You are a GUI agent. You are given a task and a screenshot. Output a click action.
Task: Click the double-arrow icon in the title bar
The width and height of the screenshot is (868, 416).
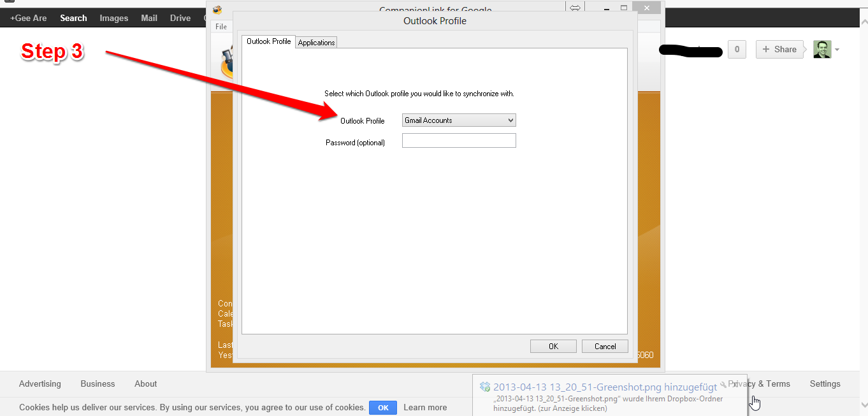575,9
